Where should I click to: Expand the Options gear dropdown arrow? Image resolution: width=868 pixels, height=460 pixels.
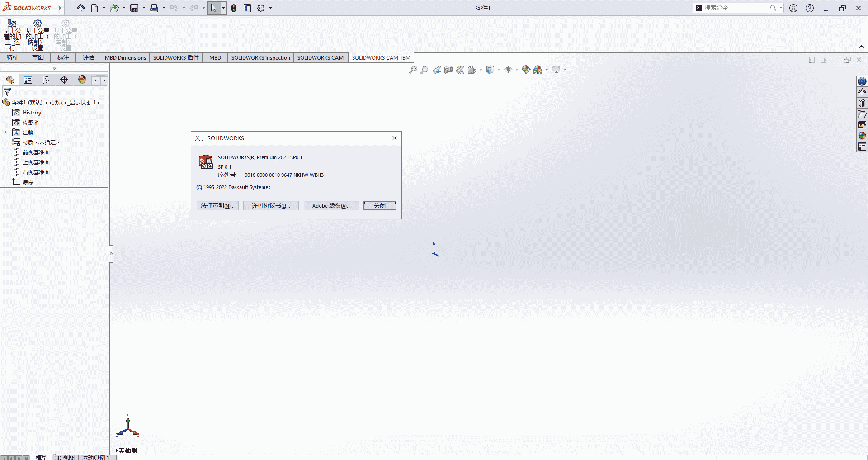(x=270, y=8)
